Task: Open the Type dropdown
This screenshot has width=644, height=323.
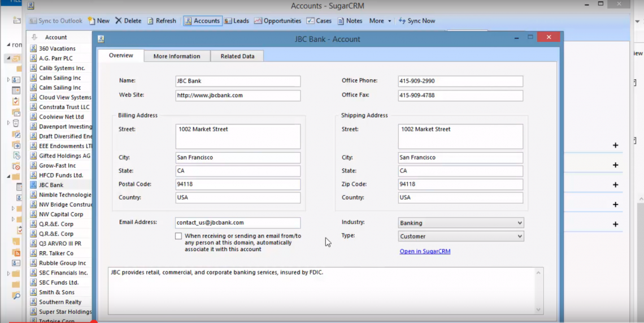Action: [x=461, y=236]
